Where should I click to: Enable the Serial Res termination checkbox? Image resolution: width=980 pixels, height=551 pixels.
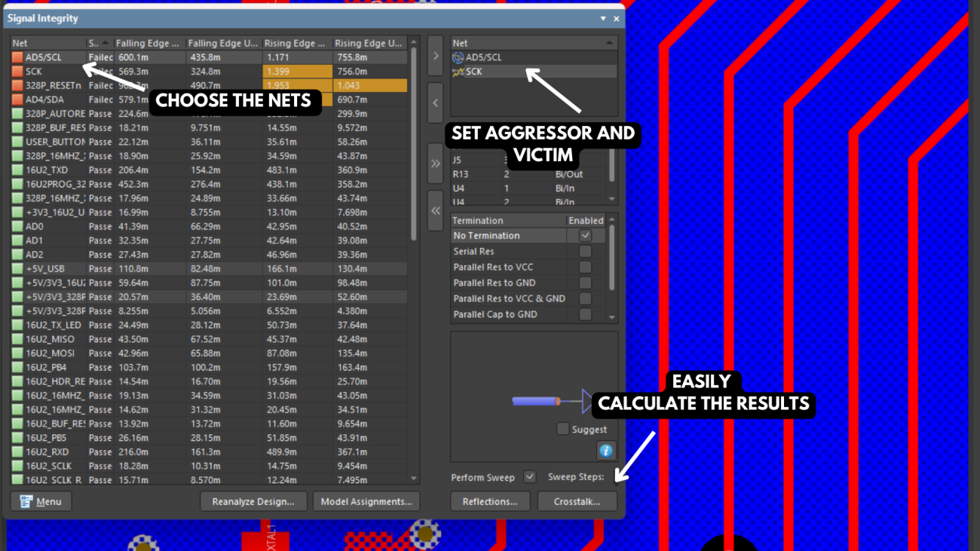point(585,252)
